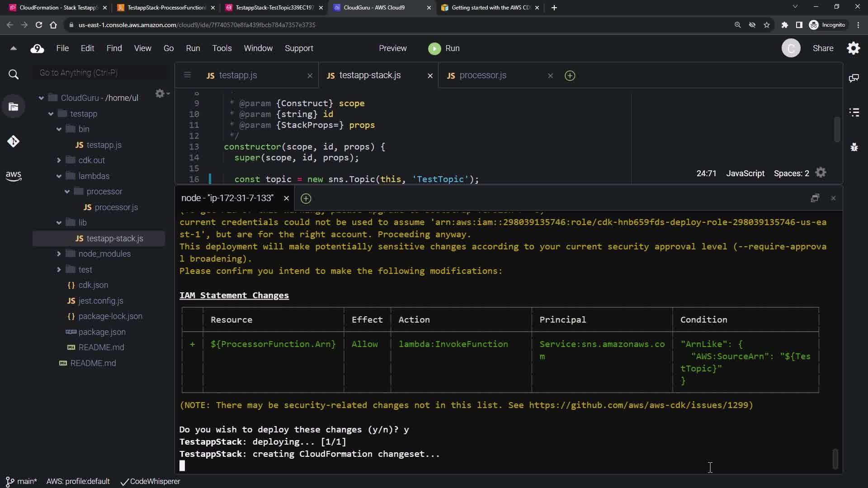
Task: Click the search magnifier in left sidebar
Action: pyautogui.click(x=13, y=75)
